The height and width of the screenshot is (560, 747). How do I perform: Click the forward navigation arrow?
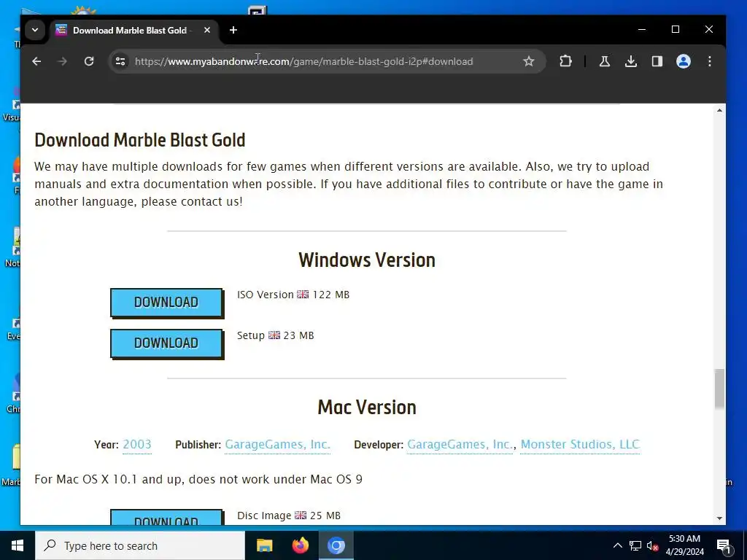pos(63,61)
